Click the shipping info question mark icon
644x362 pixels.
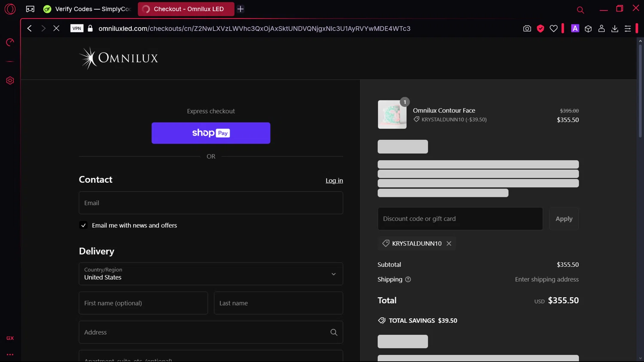(x=408, y=279)
